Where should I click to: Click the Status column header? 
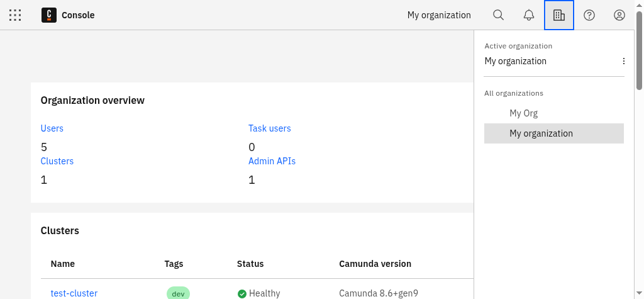tap(250, 264)
